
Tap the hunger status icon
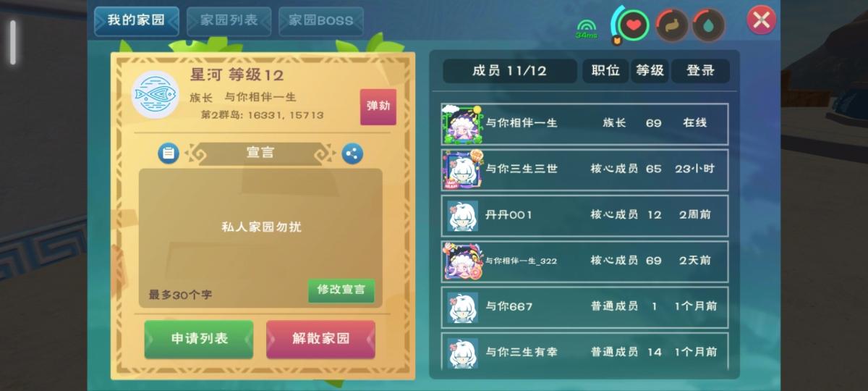[x=671, y=25]
